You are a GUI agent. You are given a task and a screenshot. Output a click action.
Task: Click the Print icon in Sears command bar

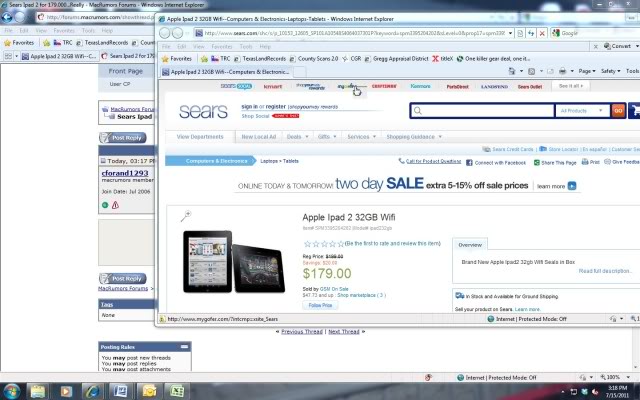pyautogui.click(x=562, y=71)
